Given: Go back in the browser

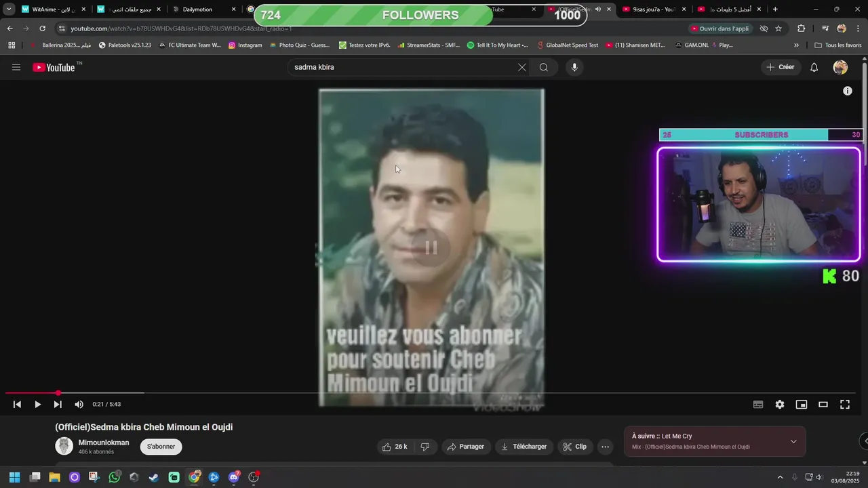Looking at the screenshot, I should pos(10,28).
